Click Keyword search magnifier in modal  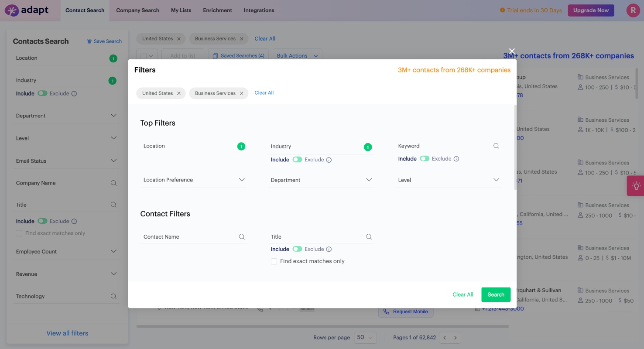tap(496, 146)
